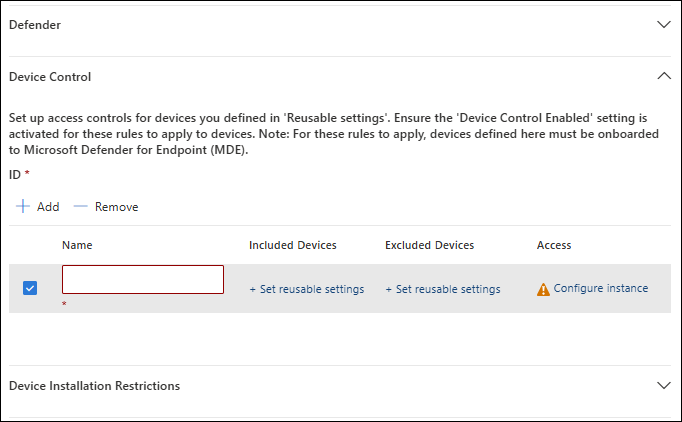Remove the selected Device Control entry

[106, 207]
